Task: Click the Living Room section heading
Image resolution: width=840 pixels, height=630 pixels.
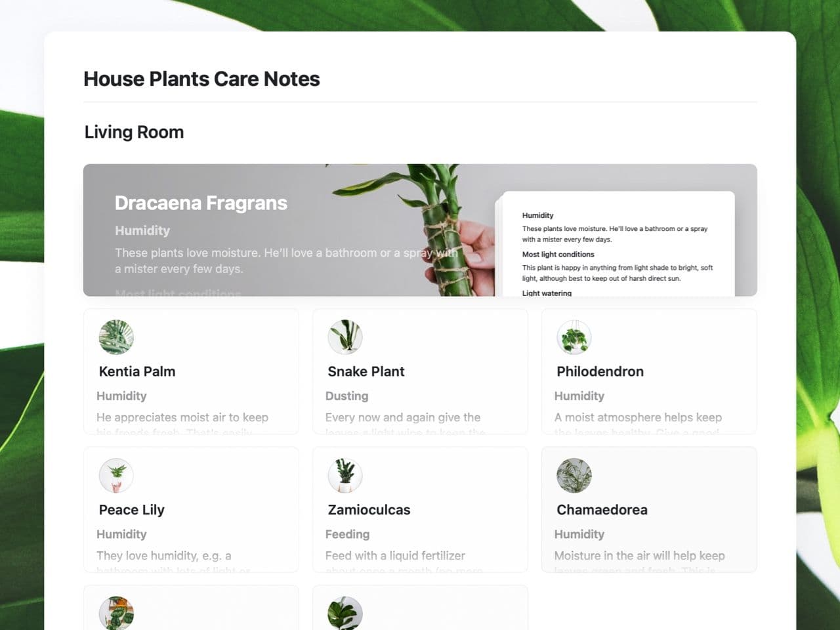Action: point(134,132)
